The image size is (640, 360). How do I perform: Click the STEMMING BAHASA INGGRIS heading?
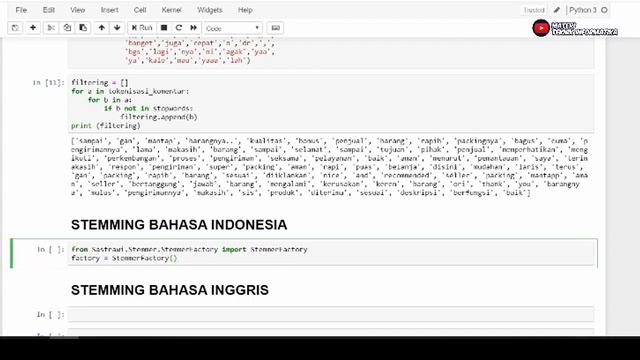pyautogui.click(x=170, y=290)
